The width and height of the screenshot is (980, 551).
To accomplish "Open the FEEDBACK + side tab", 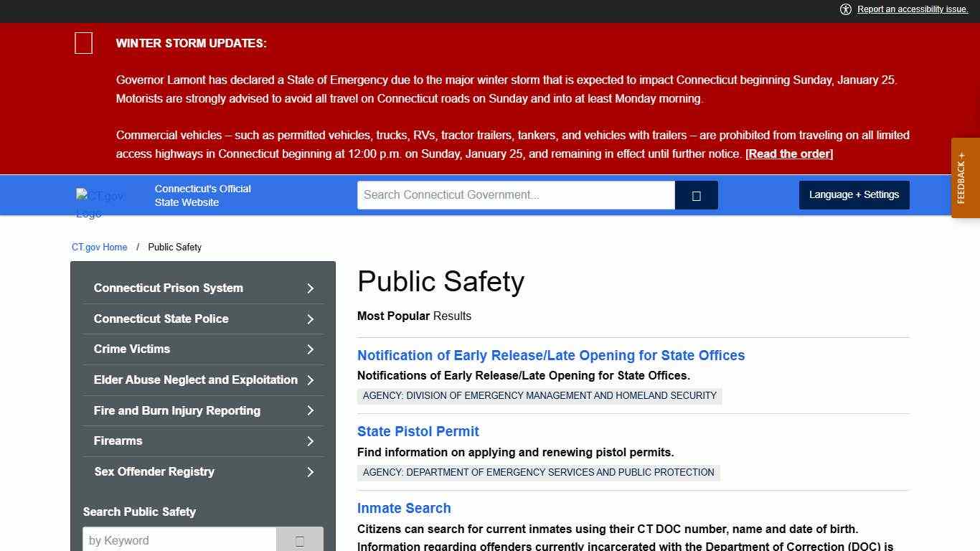I will pyautogui.click(x=964, y=177).
